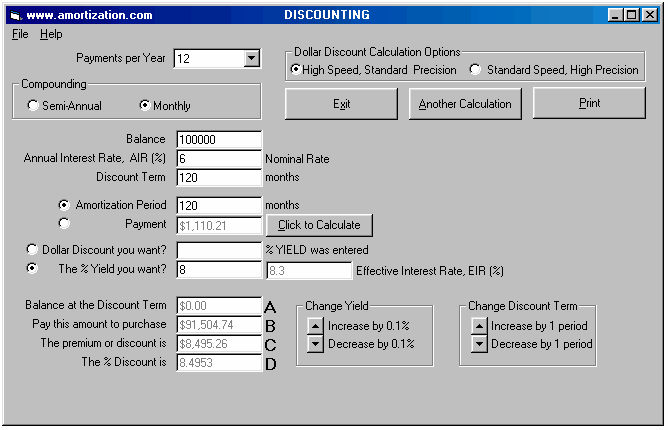Open the Help menu
The height and width of the screenshot is (430, 668).
51,34
